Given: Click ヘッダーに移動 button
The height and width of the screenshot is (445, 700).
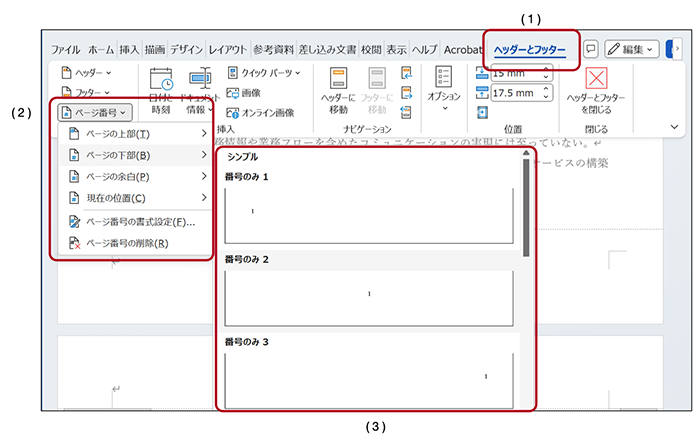Looking at the screenshot, I should pos(338,91).
